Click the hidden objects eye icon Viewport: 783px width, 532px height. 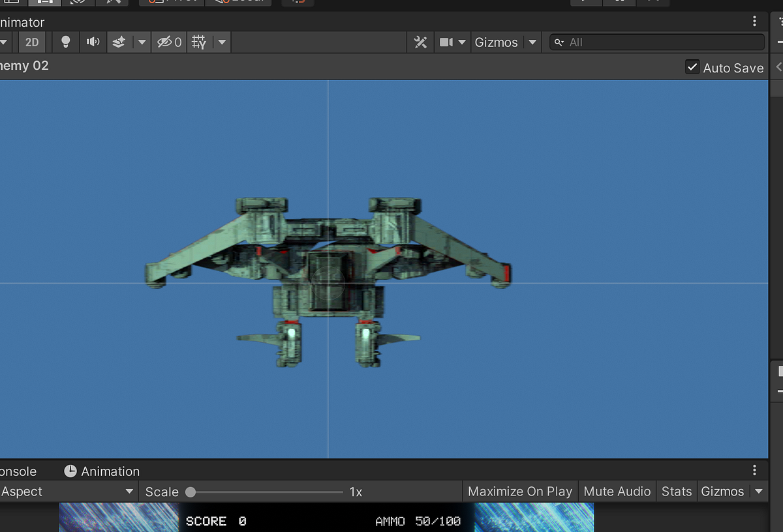(165, 42)
